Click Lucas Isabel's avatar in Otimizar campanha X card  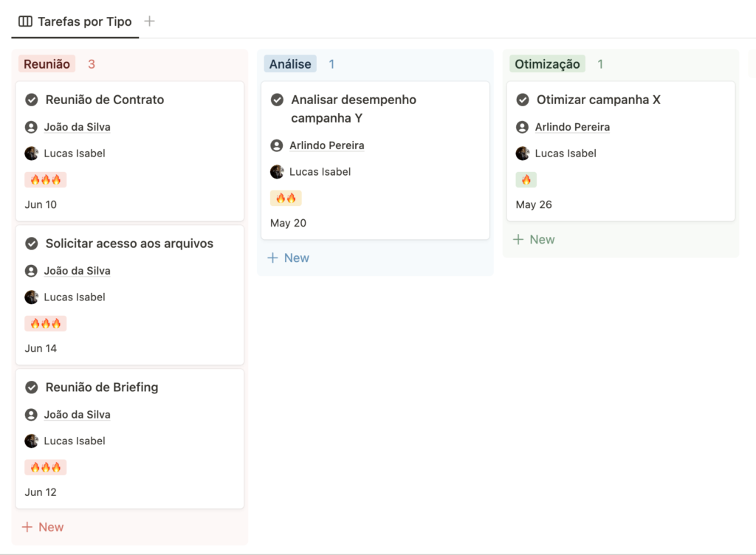[523, 154]
